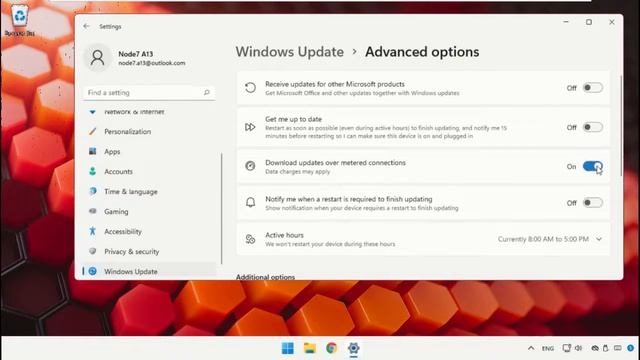Screen dimensions: 640x360
Task: Click the ENG language indicator
Action: click(x=548, y=349)
